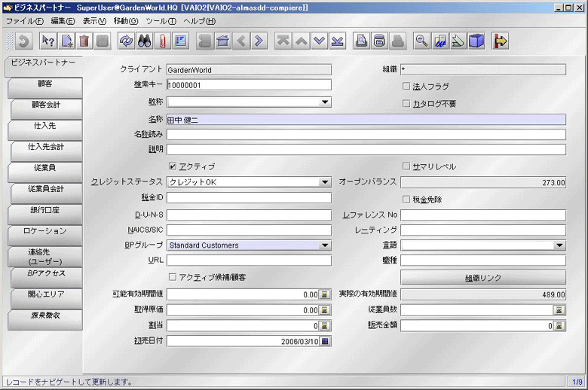Click the Exit window toolbar icon
The height and width of the screenshot is (390, 588).
tap(501, 41)
